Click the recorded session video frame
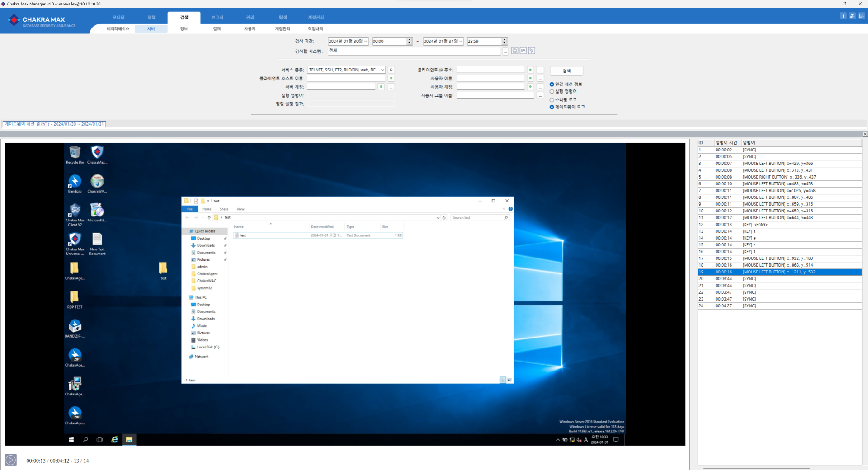 pyautogui.click(x=345, y=294)
